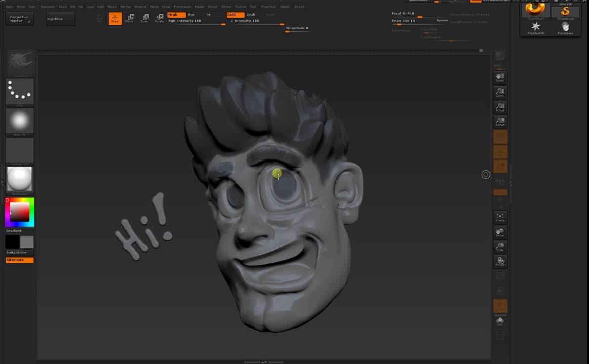This screenshot has width=589, height=364.
Task: Toggle the Mrgb mode
Action: click(176, 15)
